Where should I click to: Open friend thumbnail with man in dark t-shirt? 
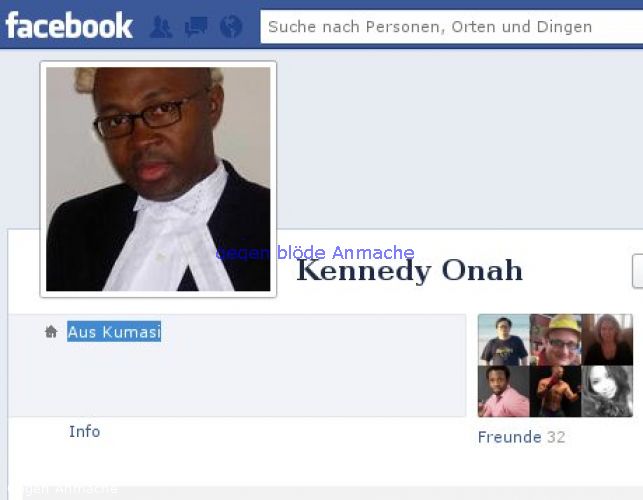504,340
